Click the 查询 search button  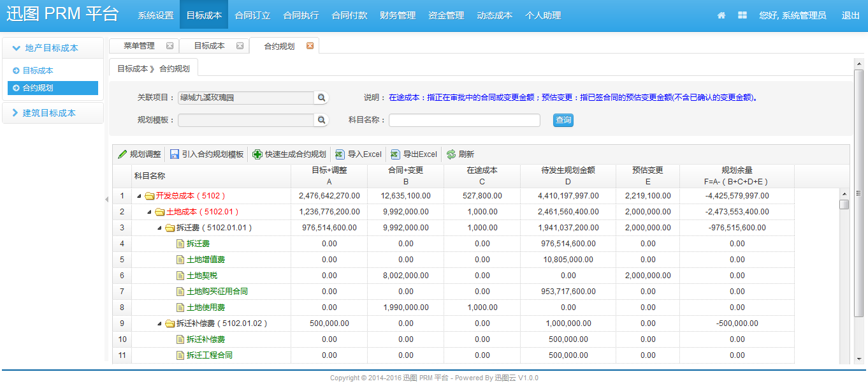[x=563, y=120]
